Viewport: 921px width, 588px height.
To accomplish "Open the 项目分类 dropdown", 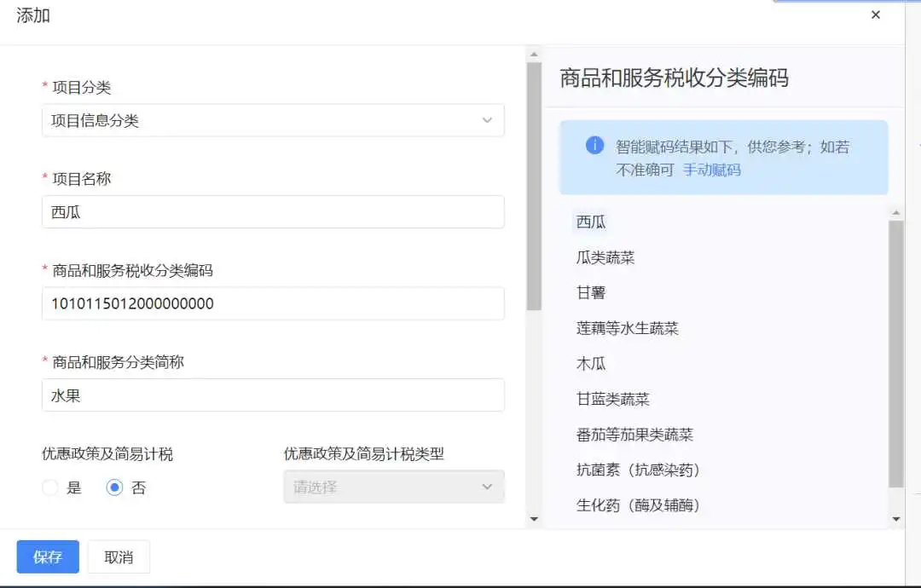I will click(x=273, y=120).
